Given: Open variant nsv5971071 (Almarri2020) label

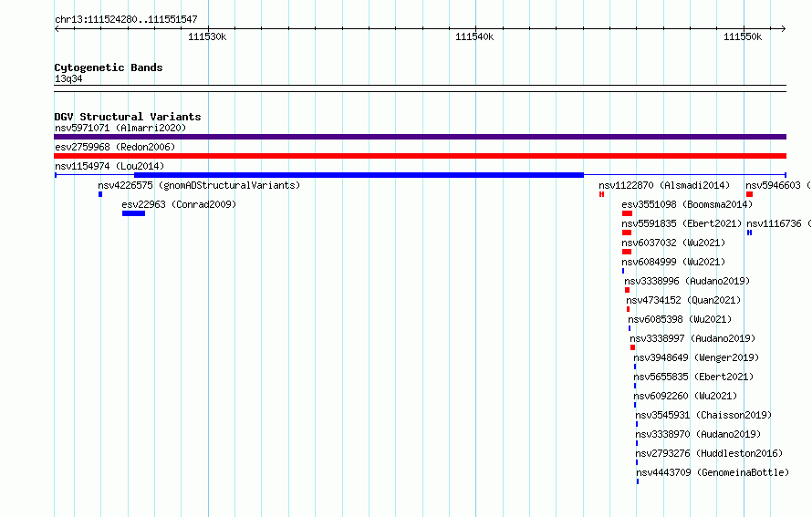Looking at the screenshot, I should [120, 128].
